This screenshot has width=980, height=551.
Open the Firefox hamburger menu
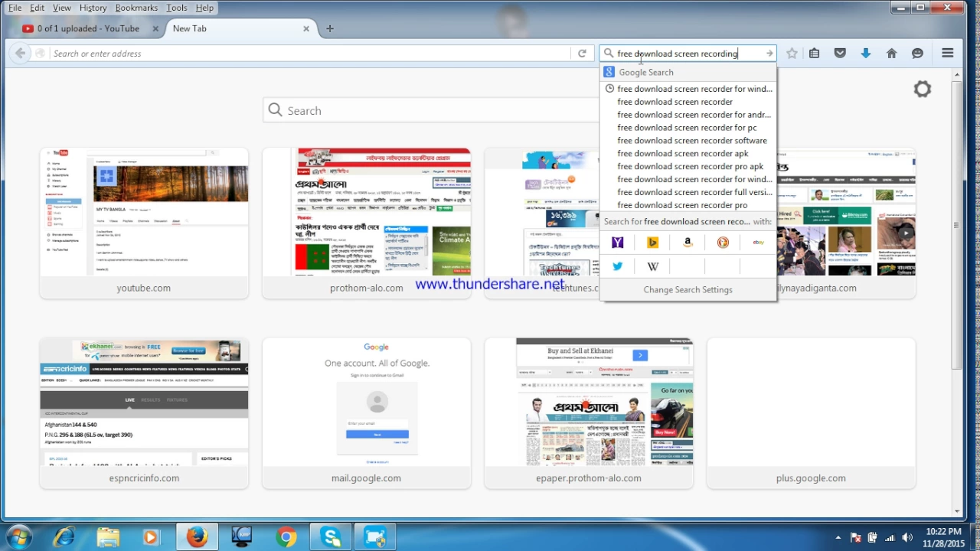pyautogui.click(x=948, y=54)
